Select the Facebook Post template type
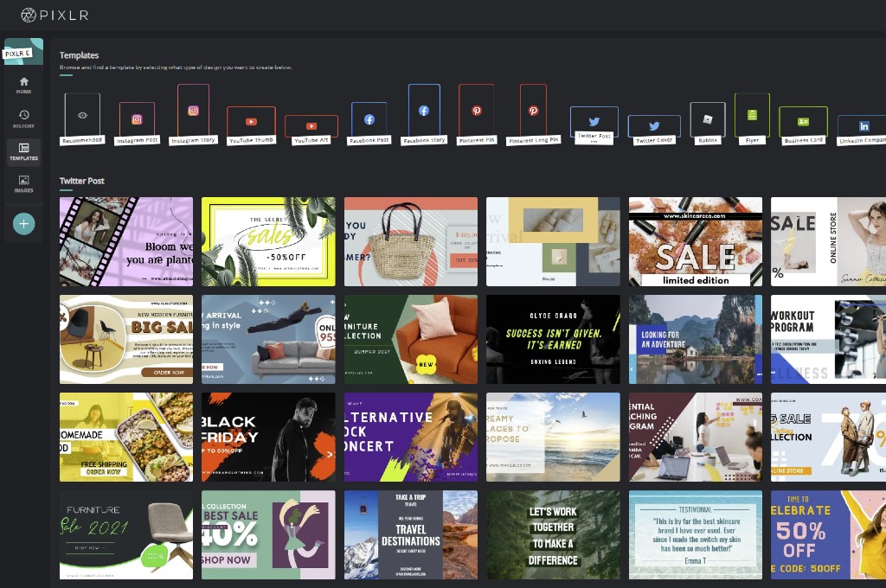 point(369,120)
